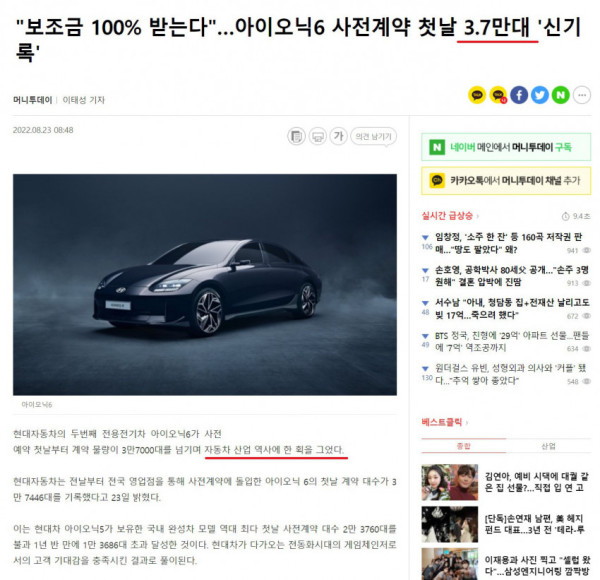Screen dimensions: 600x580
Task: Share article on Twitter
Action: click(x=540, y=95)
